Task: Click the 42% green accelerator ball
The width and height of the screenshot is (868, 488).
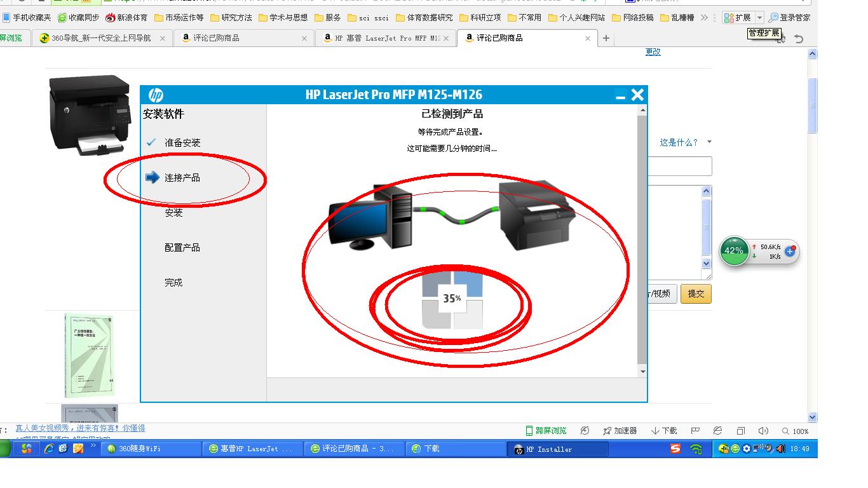Action: click(x=734, y=251)
